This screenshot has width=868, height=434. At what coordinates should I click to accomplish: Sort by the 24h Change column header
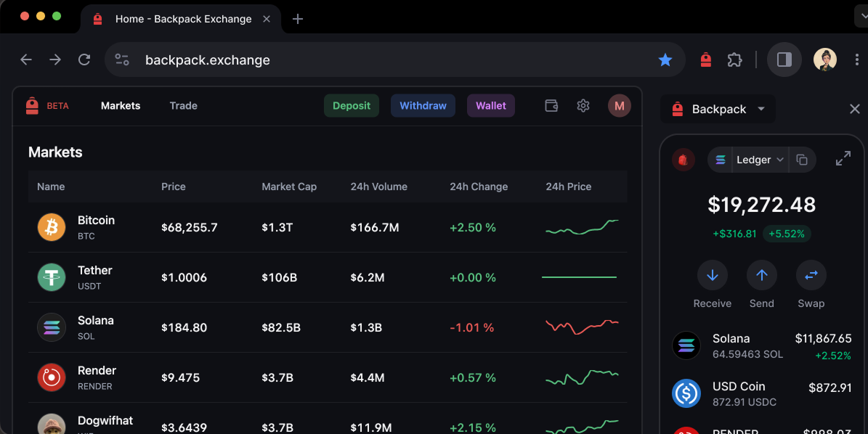click(x=479, y=187)
